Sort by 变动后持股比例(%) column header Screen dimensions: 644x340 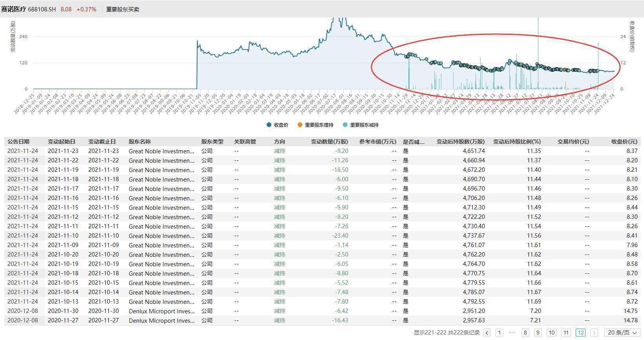[x=517, y=142]
